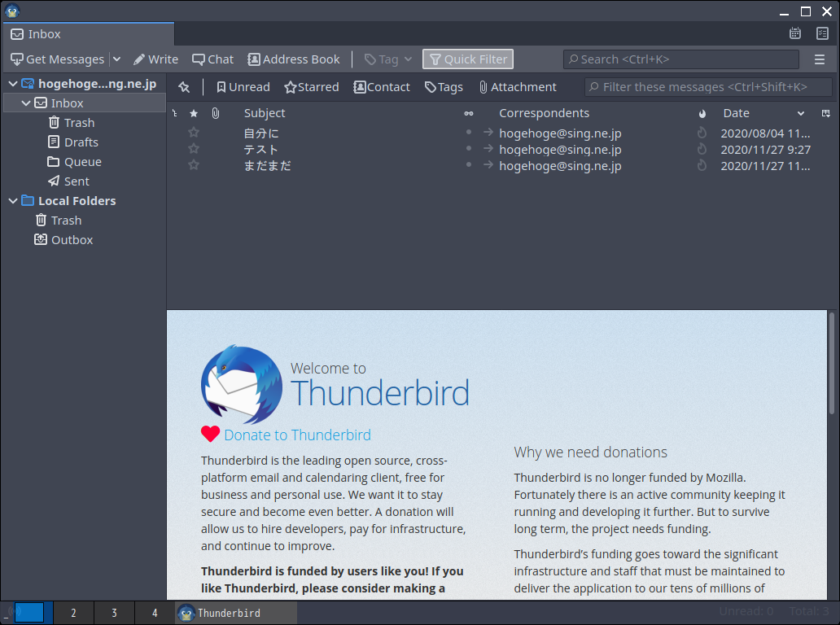This screenshot has height=625, width=840.
Task: Click the message pane vertical scrollbar
Action: pyautogui.click(x=832, y=365)
